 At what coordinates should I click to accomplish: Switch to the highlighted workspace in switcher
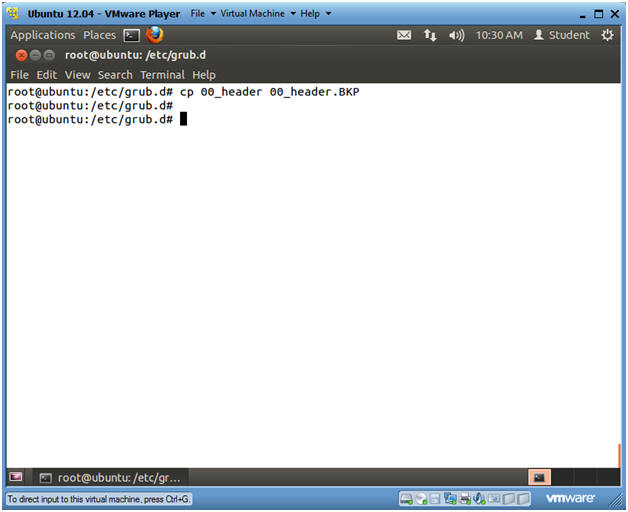pos(539,477)
